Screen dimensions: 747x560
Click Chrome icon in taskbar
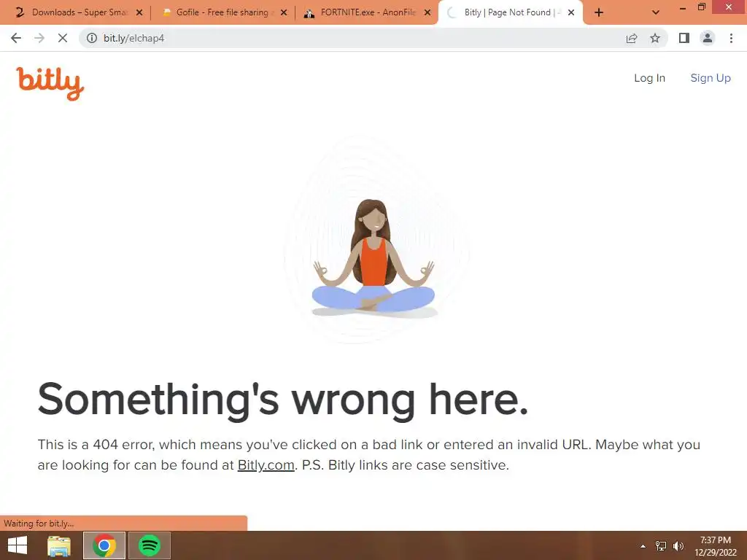[104, 545]
